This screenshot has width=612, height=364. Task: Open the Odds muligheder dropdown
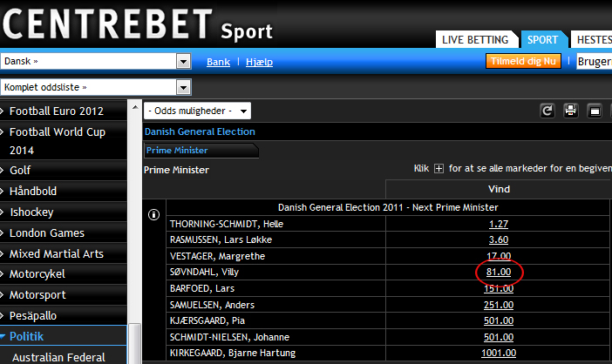[x=197, y=111]
